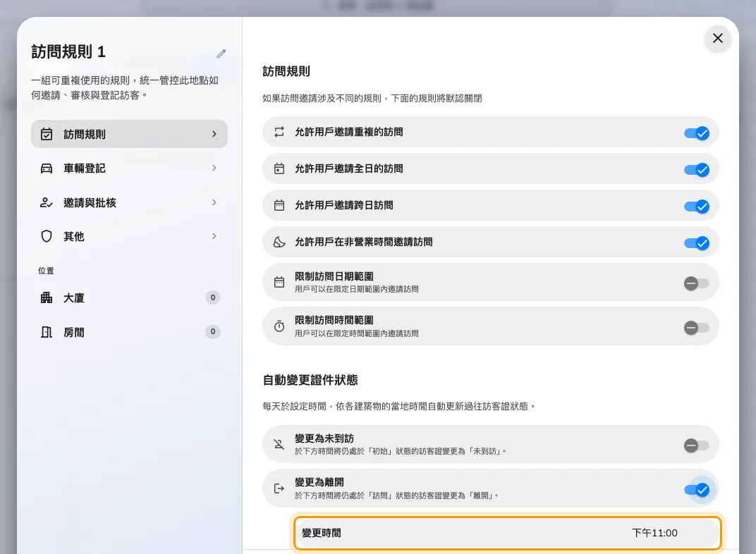Click the calendar-check icon in 訪問規則 menu item

point(47,134)
